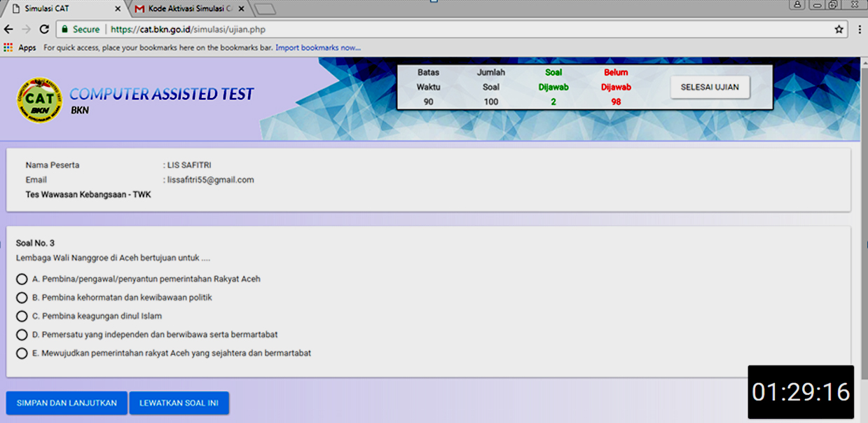This screenshot has height=423, width=868.
Task: Click the Import bookmarks now link
Action: (x=318, y=48)
